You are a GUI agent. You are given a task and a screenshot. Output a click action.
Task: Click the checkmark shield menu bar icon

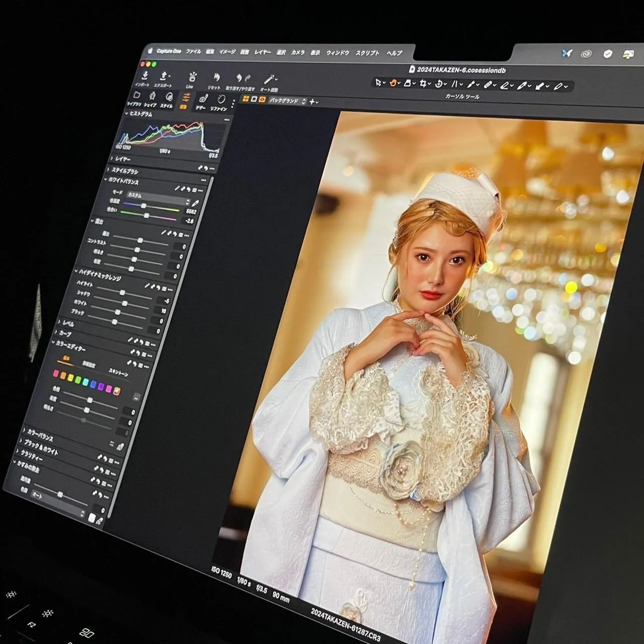(608, 53)
